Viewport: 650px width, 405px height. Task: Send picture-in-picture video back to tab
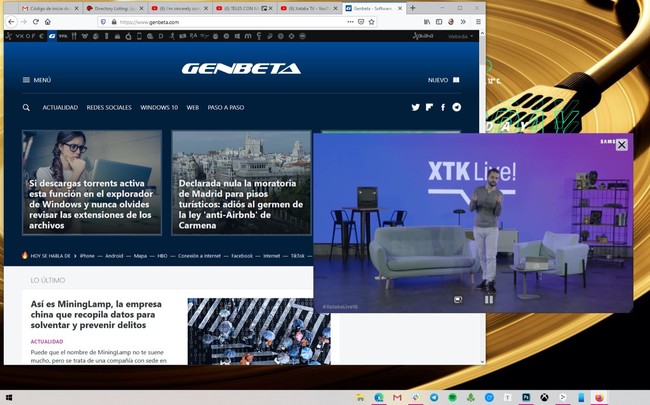(458, 299)
